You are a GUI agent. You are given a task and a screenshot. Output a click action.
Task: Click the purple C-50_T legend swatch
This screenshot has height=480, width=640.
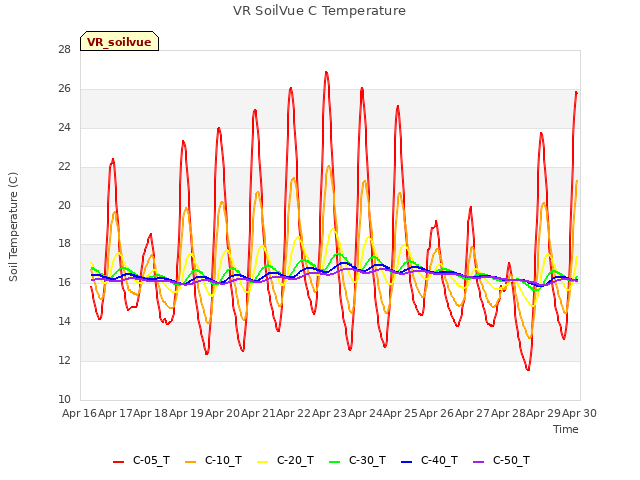click(478, 462)
